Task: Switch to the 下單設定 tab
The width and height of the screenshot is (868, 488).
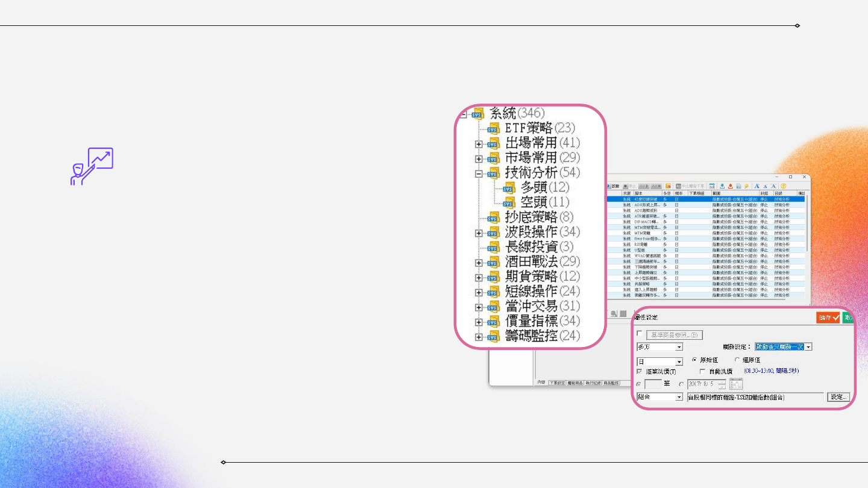Action: click(x=557, y=383)
